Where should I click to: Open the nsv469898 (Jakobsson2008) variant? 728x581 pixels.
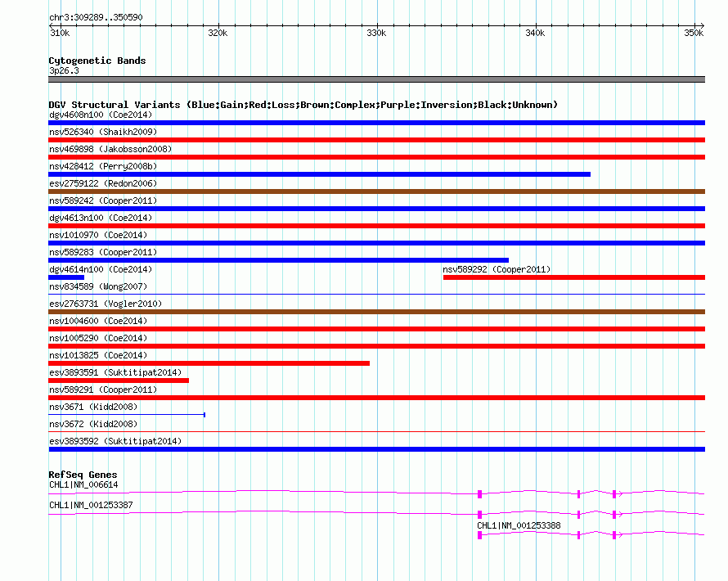click(110, 149)
